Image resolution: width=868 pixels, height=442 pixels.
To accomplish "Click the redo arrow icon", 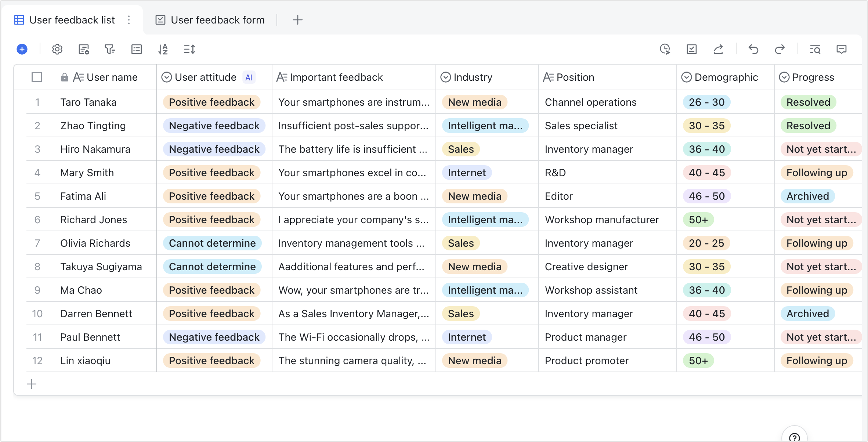I will click(780, 49).
